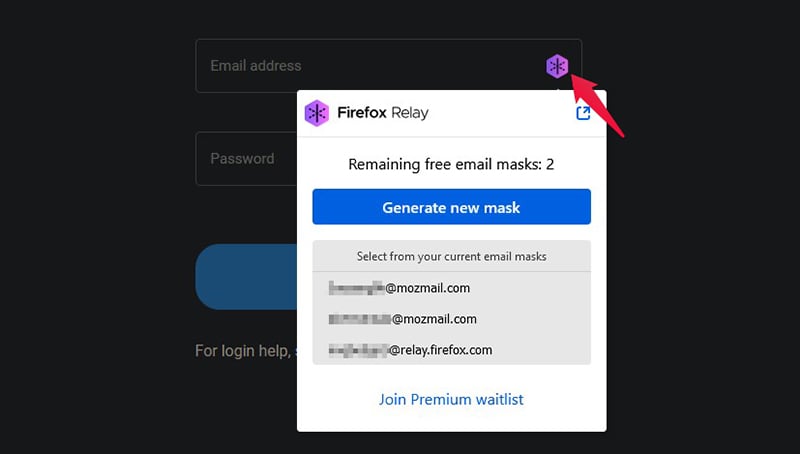
Task: Open the Join Premium waitlist link
Action: [451, 399]
